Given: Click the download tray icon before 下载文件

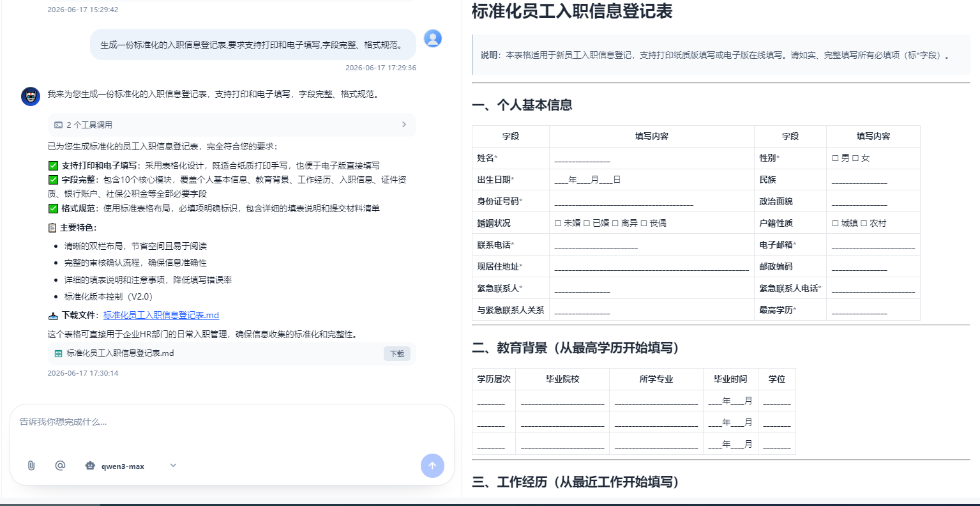Looking at the screenshot, I should pos(53,316).
